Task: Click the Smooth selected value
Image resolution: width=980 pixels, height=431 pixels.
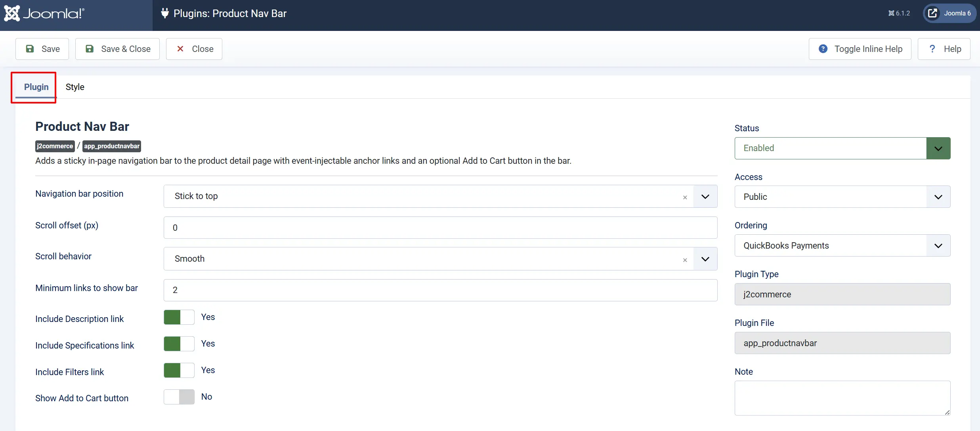Action: (x=189, y=259)
